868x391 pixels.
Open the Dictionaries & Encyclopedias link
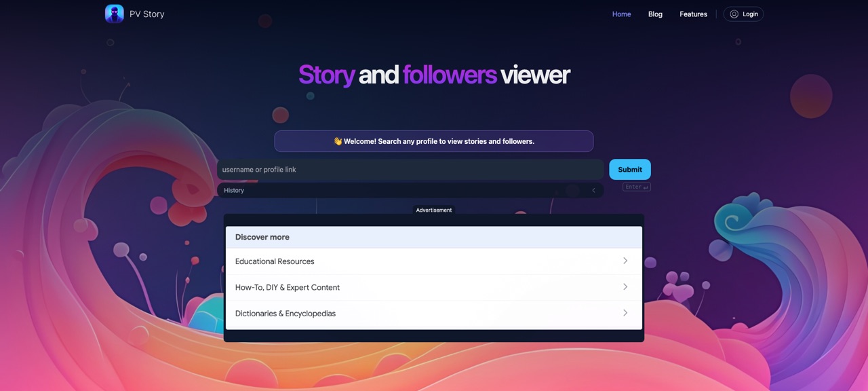click(x=434, y=314)
